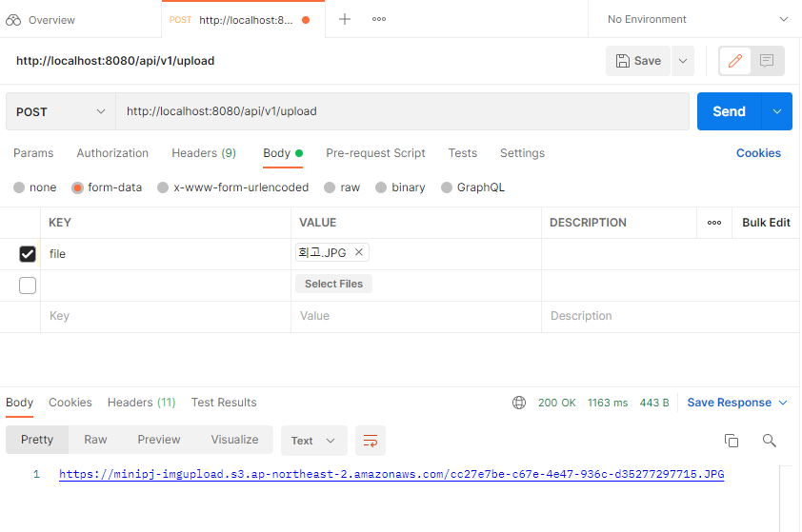Open the Overview tab

click(x=41, y=20)
